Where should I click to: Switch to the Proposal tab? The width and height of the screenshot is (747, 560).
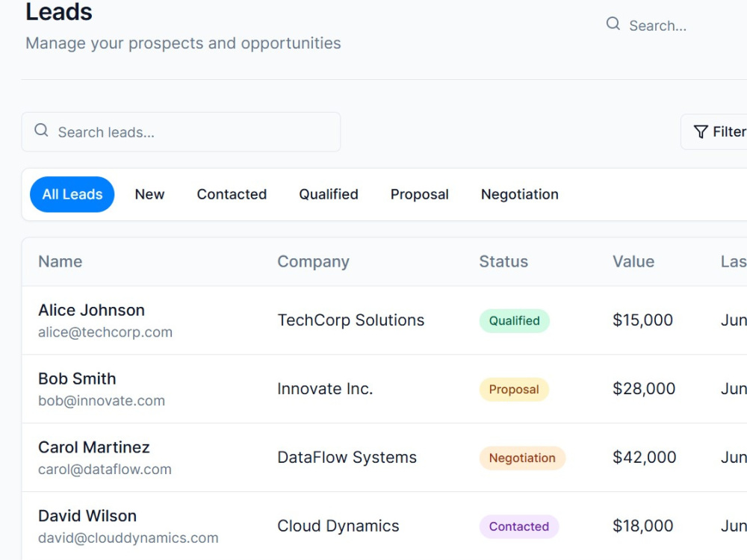coord(419,194)
